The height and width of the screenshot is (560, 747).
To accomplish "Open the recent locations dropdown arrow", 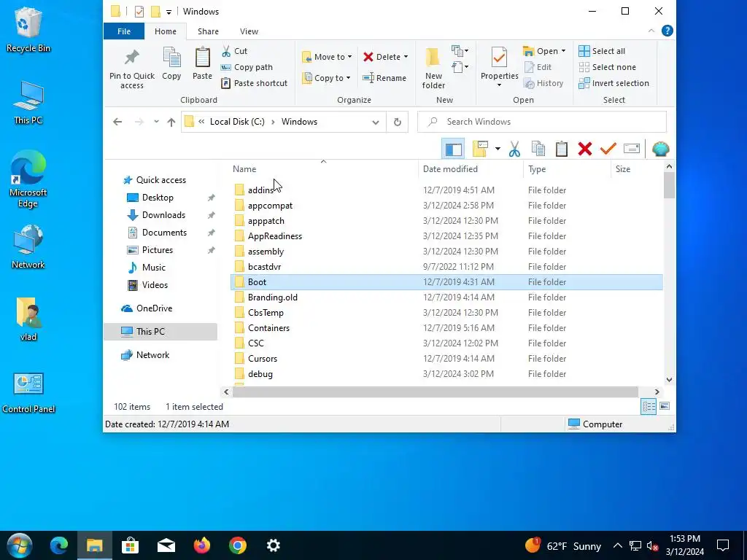I will pyautogui.click(x=156, y=122).
